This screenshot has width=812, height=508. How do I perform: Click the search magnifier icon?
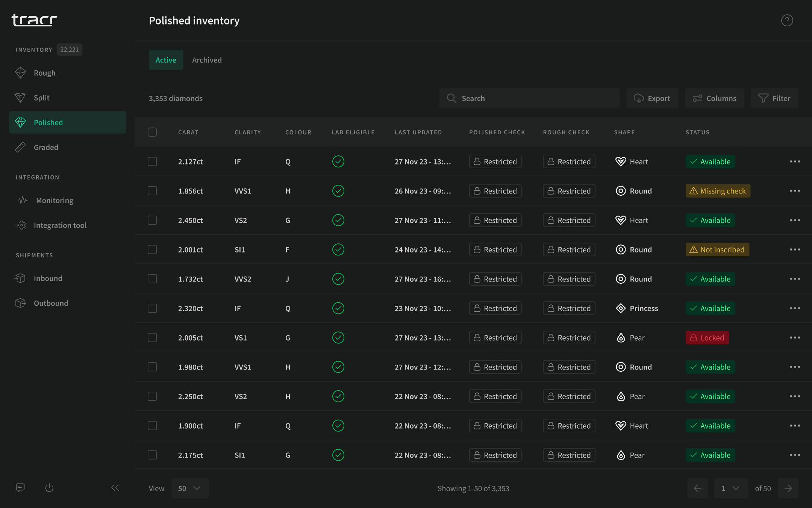click(451, 98)
